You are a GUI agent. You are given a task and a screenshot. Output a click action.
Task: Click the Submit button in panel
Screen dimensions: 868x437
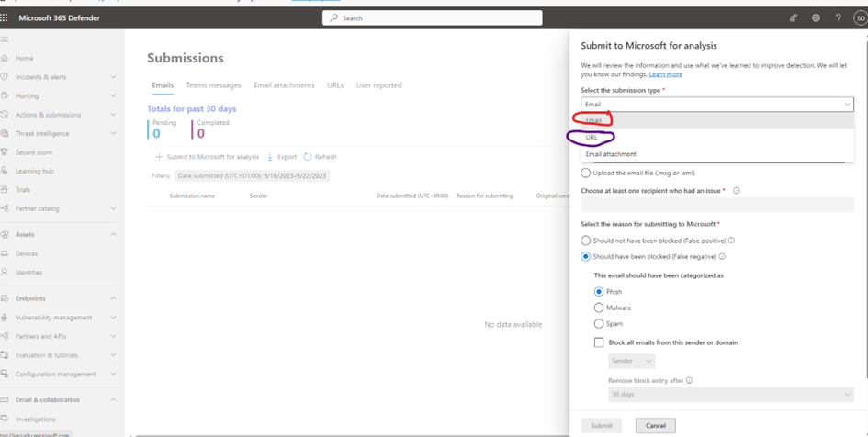tap(602, 425)
